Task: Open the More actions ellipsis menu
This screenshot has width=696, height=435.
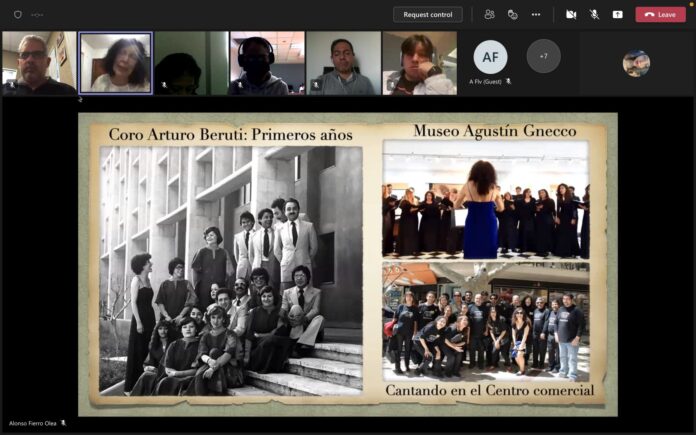Action: click(x=536, y=14)
